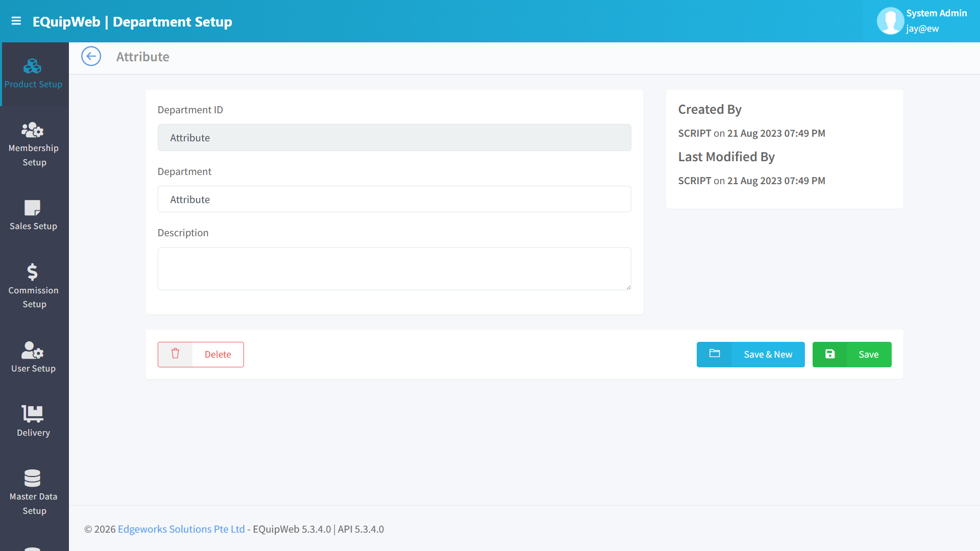
Task: Click the back arrow icon
Action: click(91, 57)
